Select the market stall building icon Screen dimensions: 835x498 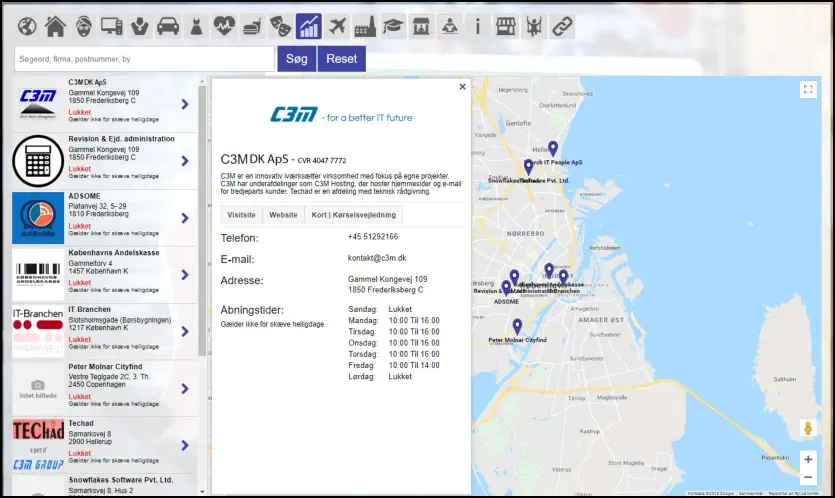(421, 26)
